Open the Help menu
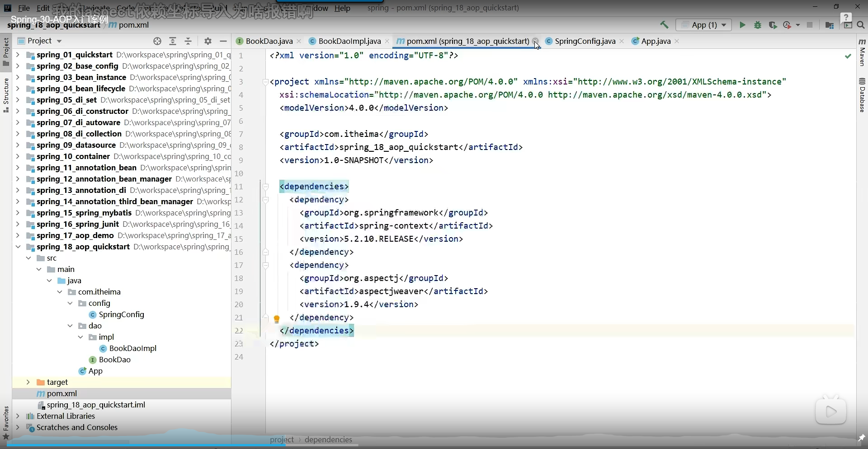This screenshot has width=868, height=449. pos(342,8)
